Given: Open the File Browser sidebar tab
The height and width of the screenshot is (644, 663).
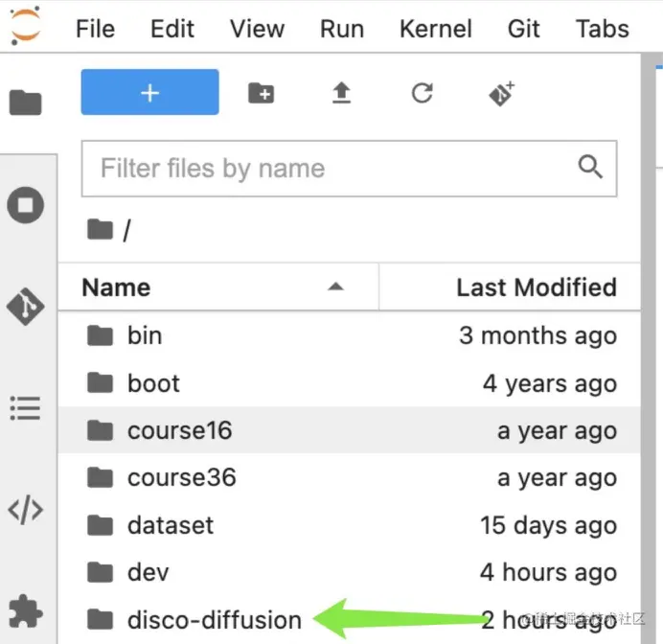Looking at the screenshot, I should (x=25, y=102).
